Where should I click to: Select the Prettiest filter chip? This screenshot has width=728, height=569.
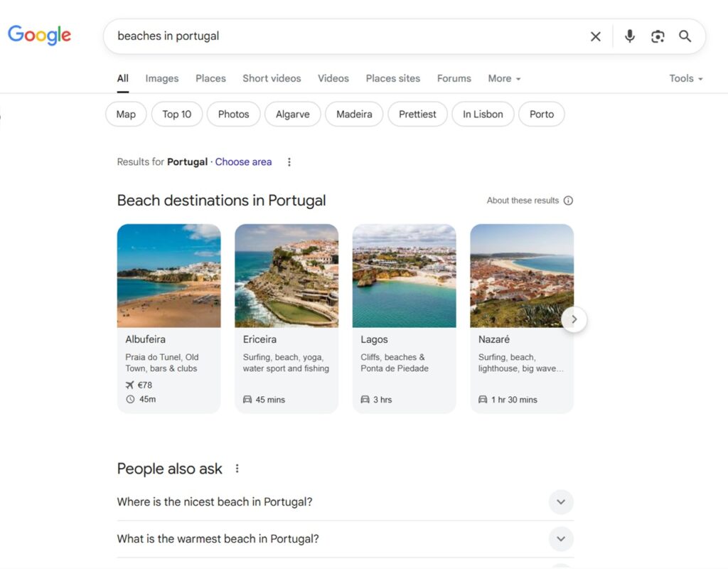[x=417, y=114]
